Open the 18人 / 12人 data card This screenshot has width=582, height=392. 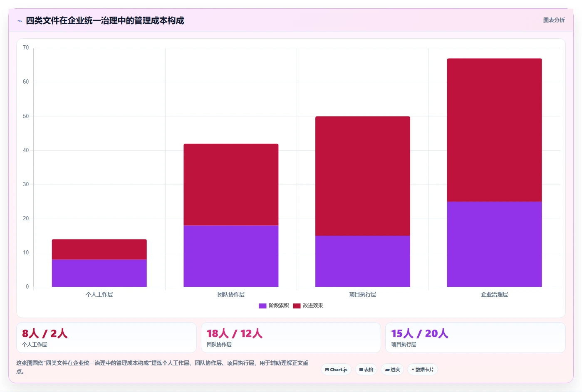291,338
